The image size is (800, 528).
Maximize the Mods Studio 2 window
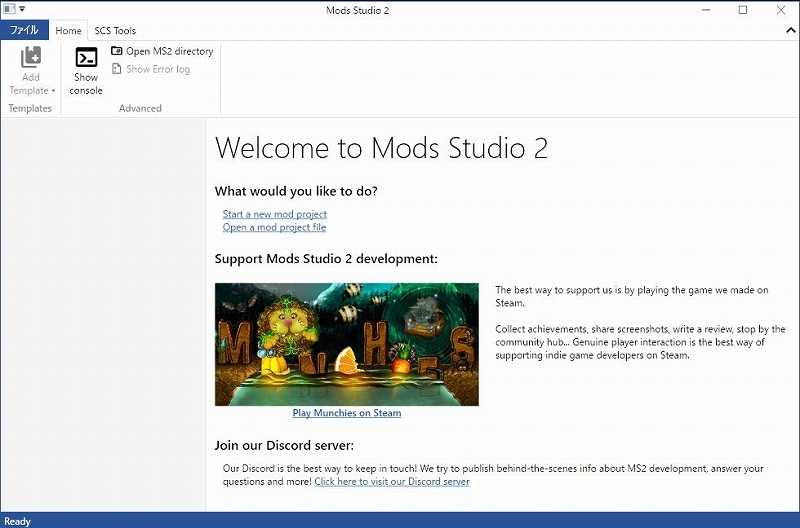pyautogui.click(x=743, y=10)
